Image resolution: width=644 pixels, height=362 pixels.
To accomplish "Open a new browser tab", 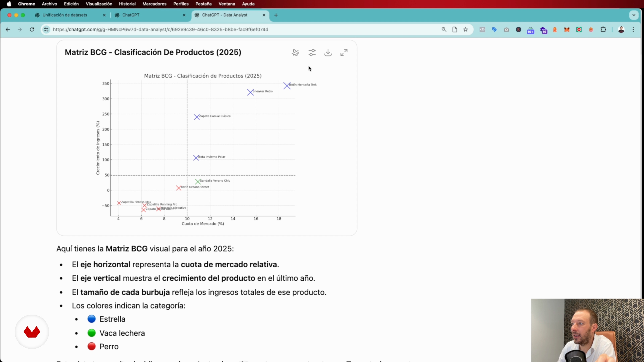I will (x=276, y=15).
